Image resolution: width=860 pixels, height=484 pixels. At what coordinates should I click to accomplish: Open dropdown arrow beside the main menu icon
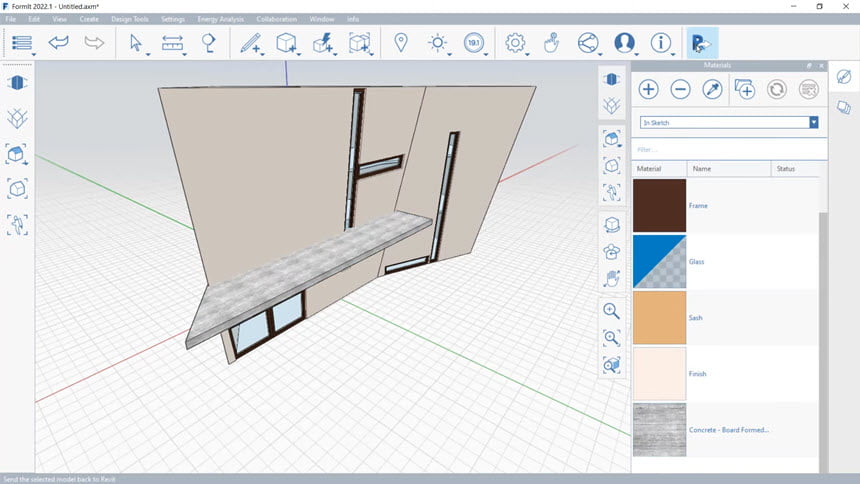33,54
